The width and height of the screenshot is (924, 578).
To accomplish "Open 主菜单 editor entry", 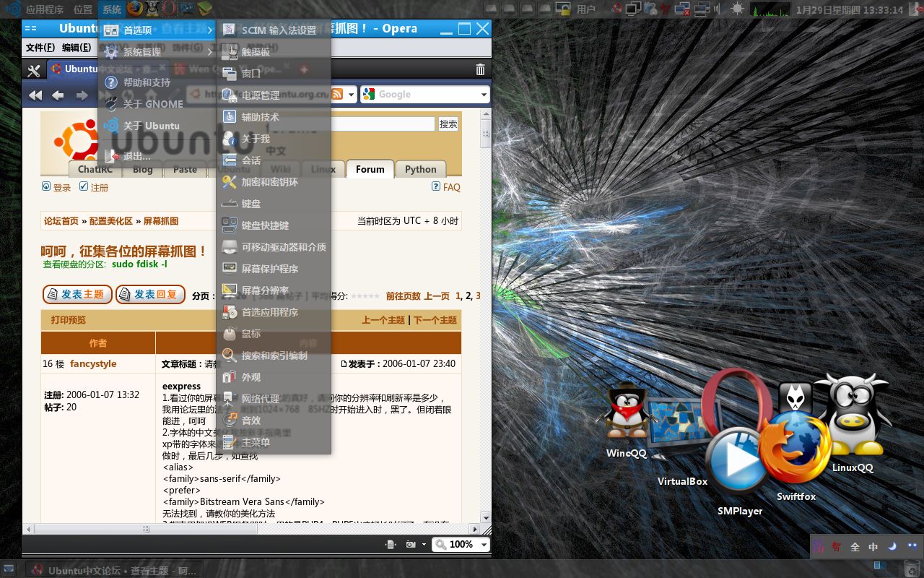I will point(274,442).
